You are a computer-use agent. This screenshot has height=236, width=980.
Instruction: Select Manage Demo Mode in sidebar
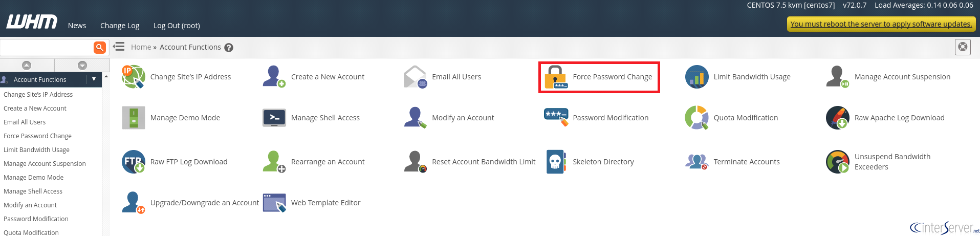point(33,177)
